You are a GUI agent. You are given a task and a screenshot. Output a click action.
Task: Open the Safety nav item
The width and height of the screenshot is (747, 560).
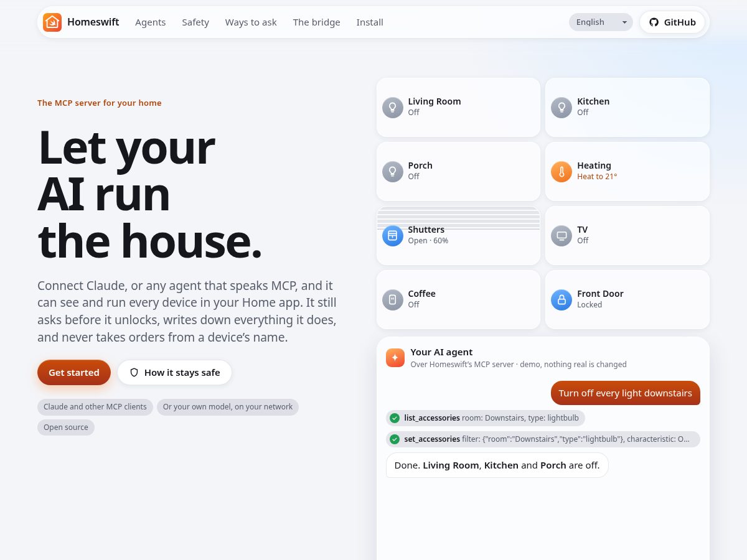195,22
